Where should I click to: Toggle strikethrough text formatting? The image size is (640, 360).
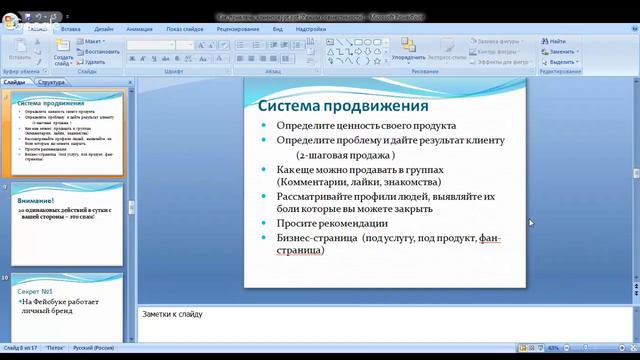coord(165,59)
